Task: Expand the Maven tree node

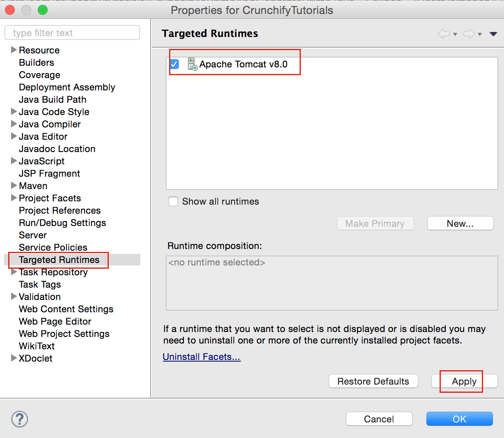Action: [x=14, y=185]
